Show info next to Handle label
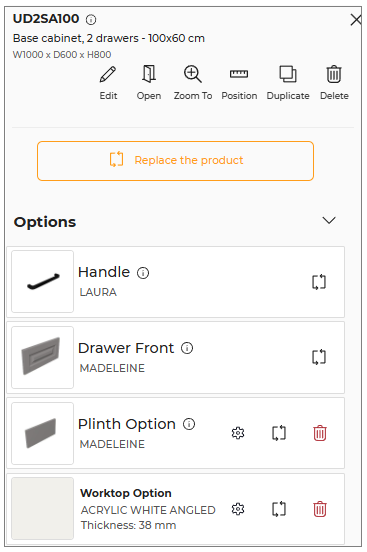 [x=143, y=273]
